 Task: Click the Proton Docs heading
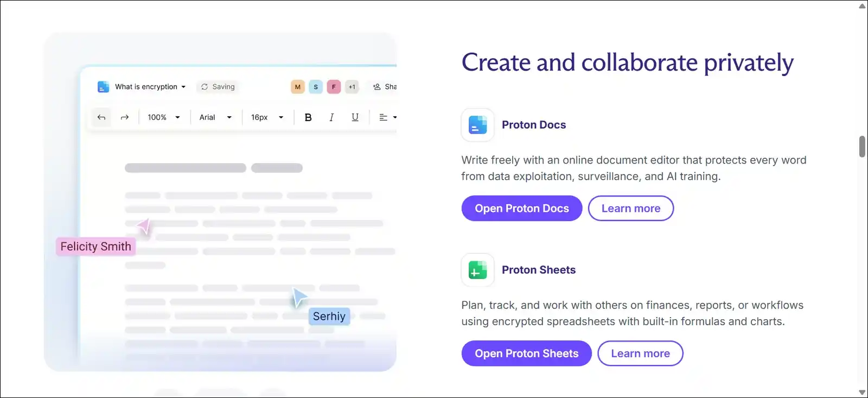pyautogui.click(x=534, y=125)
